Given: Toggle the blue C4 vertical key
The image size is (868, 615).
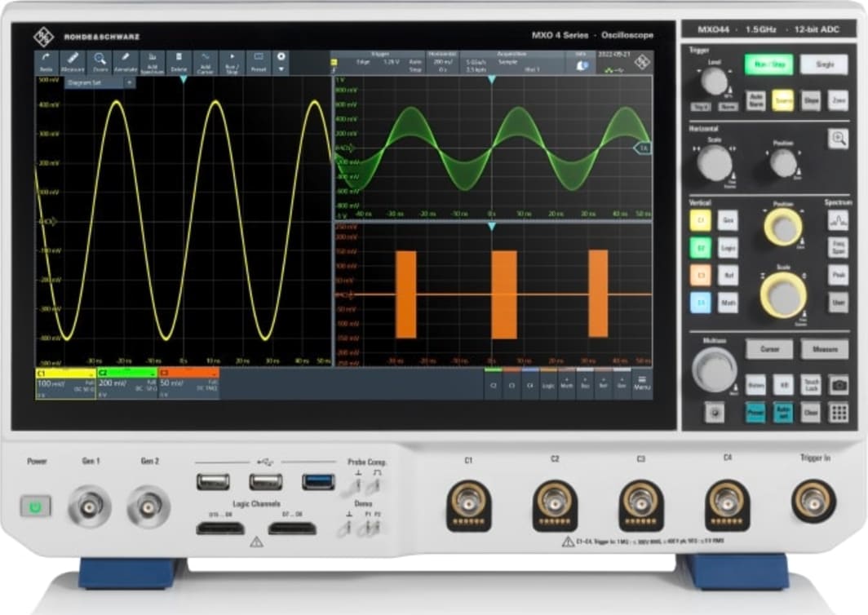Looking at the screenshot, I should 700,303.
